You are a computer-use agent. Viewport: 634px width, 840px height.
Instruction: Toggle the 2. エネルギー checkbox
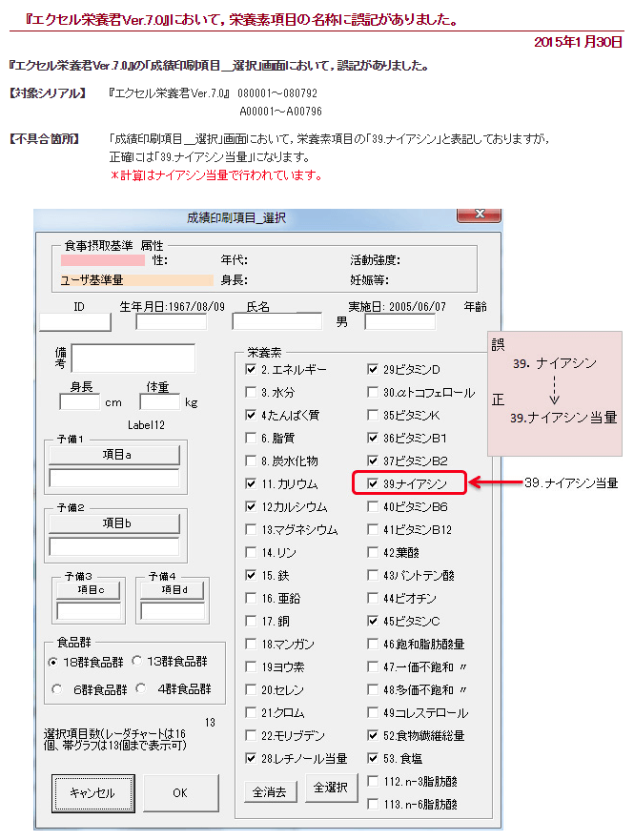pyautogui.click(x=250, y=369)
